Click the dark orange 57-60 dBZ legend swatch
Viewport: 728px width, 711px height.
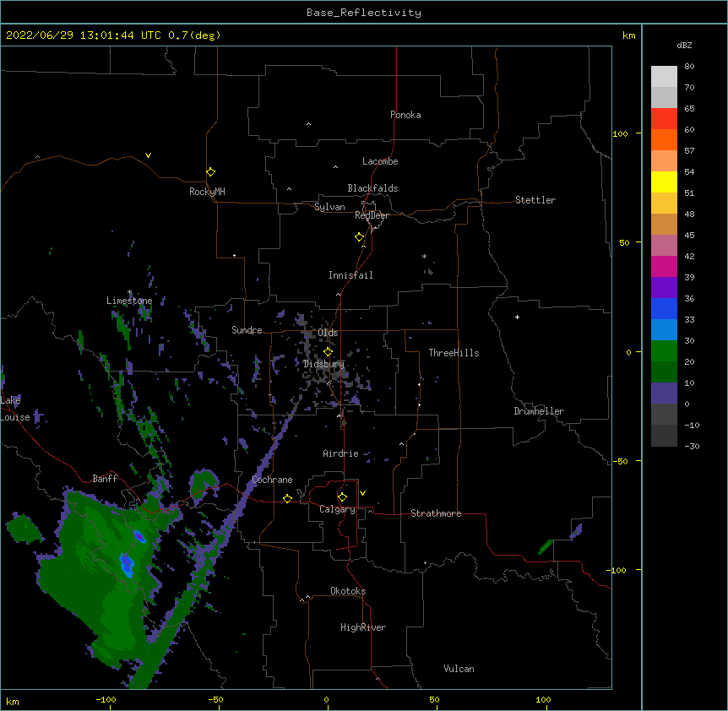(664, 139)
